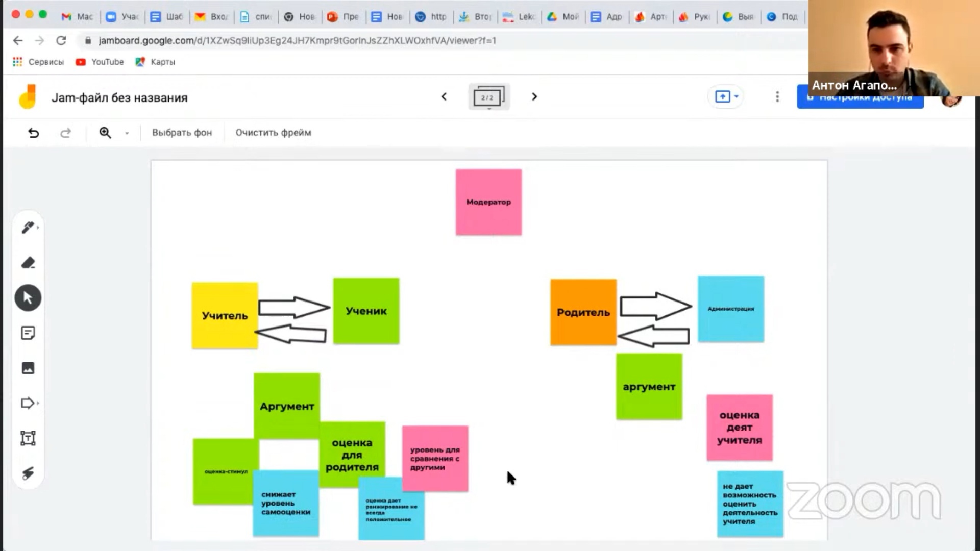Activate the Select arrow tool
This screenshot has width=980, height=551.
[28, 298]
